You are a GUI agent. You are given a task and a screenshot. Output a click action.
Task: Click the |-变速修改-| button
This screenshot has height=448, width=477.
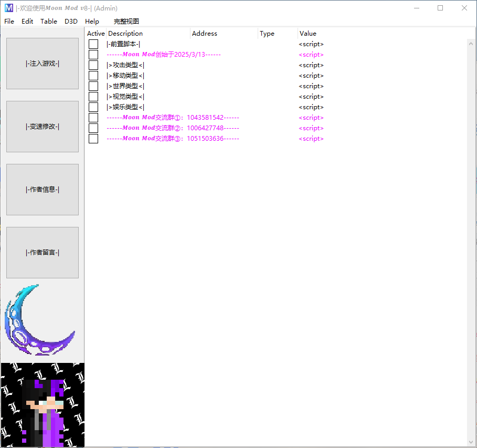point(42,126)
